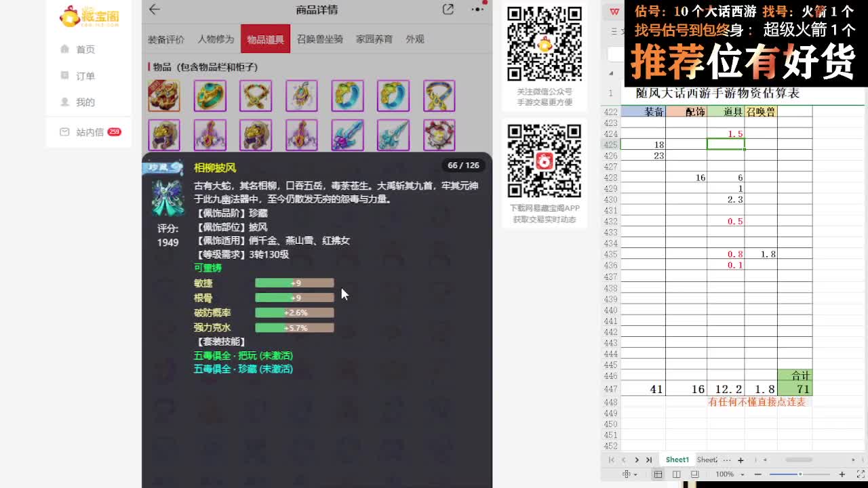Image resolution: width=868 pixels, height=488 pixels.
Task: Open the share icon next to 商品详情
Action: pos(447,10)
